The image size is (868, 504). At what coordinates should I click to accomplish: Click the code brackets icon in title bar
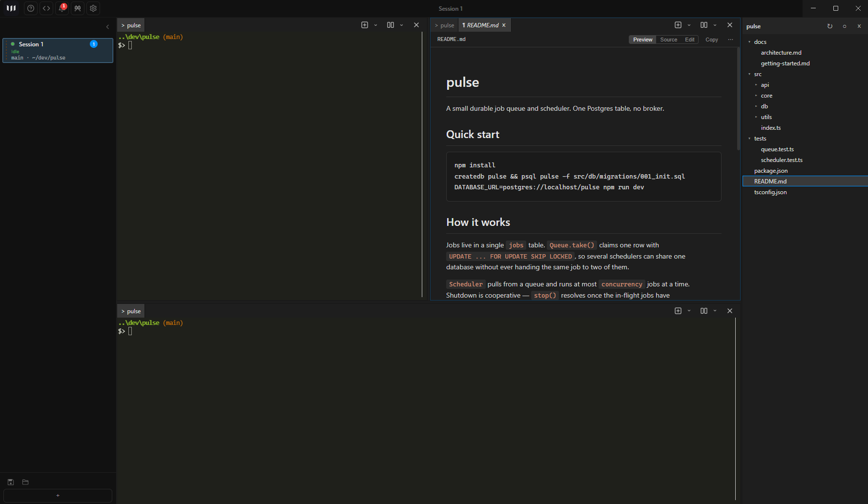click(x=46, y=8)
